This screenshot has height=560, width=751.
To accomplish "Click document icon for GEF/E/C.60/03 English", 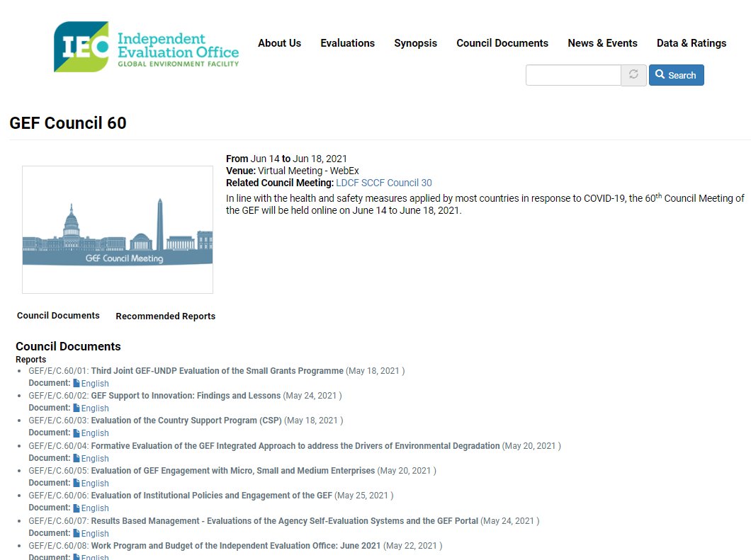I will pos(76,433).
